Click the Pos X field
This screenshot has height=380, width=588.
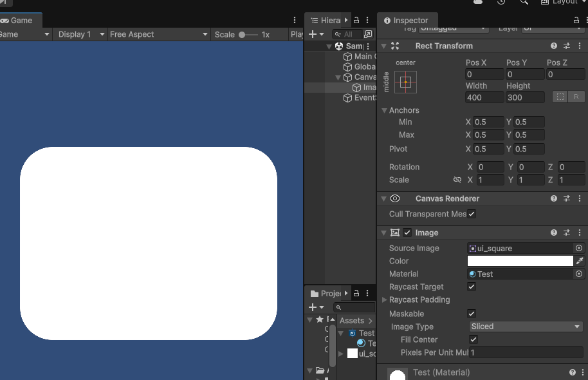point(484,74)
